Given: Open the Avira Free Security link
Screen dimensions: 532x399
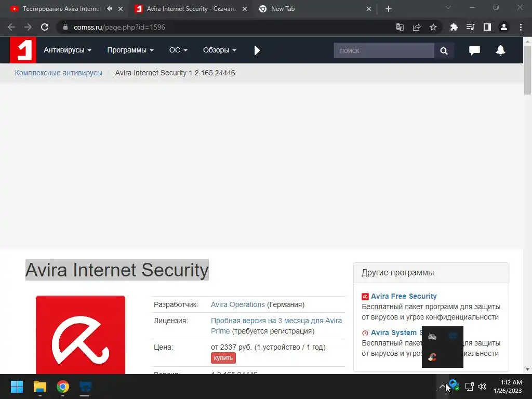Looking at the screenshot, I should click(404, 296).
